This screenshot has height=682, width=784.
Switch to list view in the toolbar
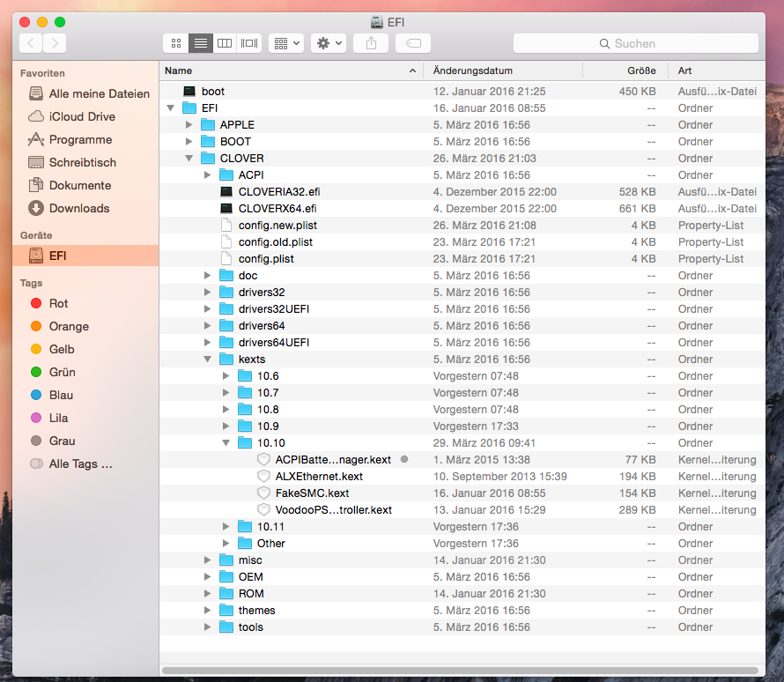[x=201, y=43]
